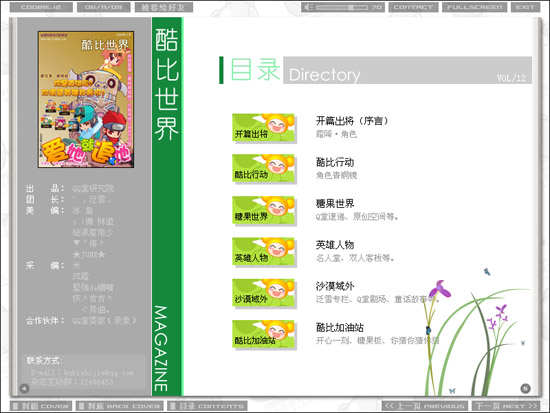Click the 合作伙伴 partner line
This screenshot has height=413, width=550.
coord(81,320)
